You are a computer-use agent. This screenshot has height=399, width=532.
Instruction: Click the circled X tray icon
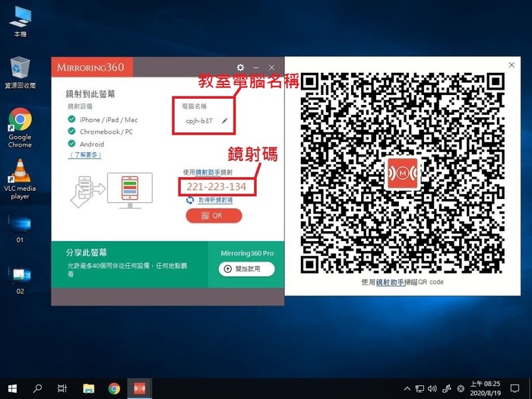(461, 388)
